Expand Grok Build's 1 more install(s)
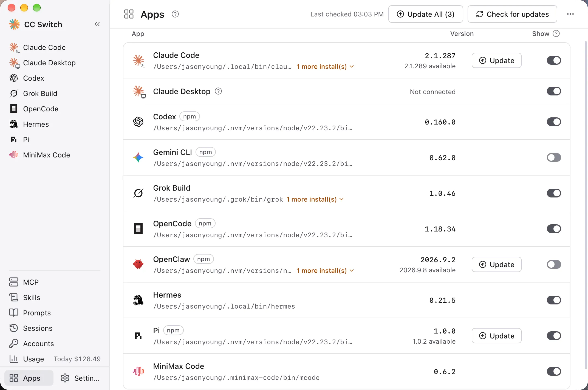Viewport: 588px width, 390px height. tap(315, 199)
